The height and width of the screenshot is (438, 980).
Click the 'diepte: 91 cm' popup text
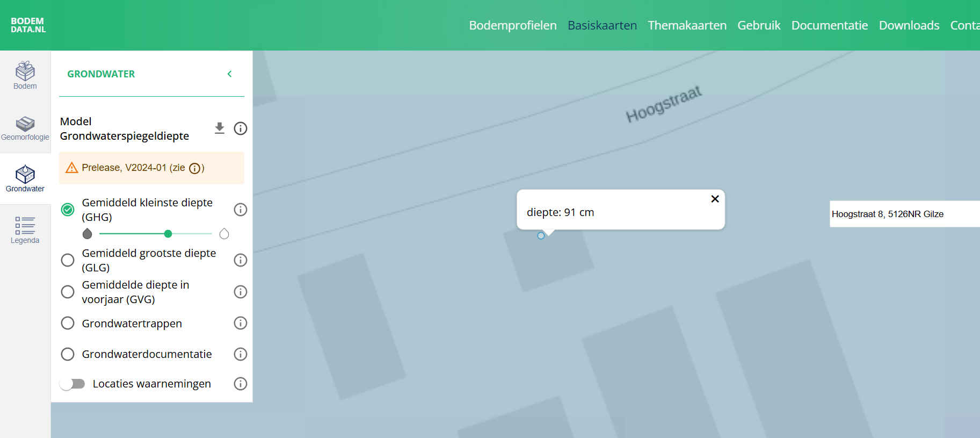coord(560,212)
